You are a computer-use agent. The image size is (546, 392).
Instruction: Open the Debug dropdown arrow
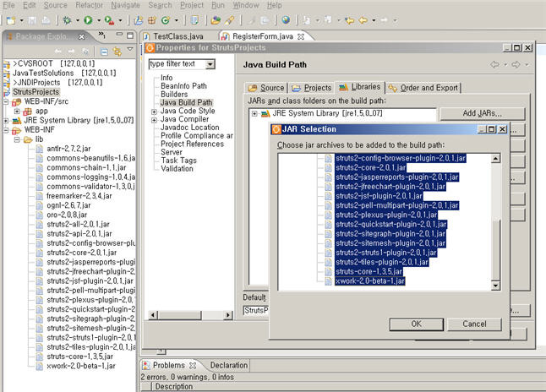77,20
